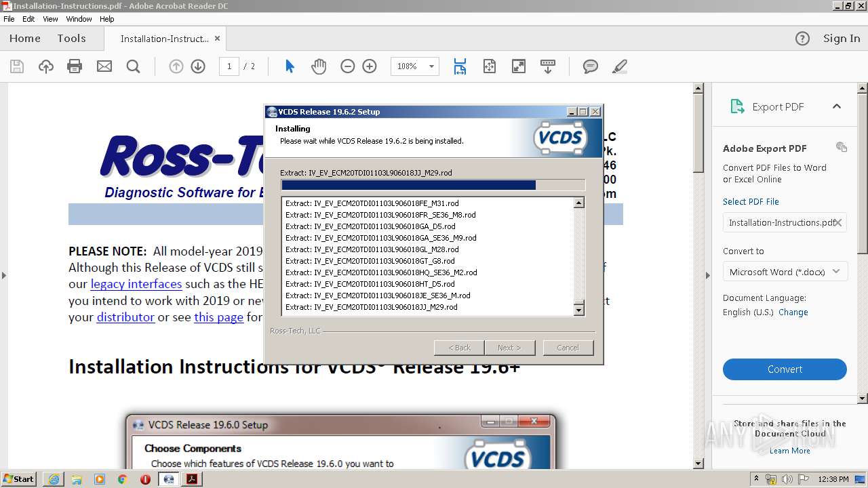Open the View menu
The width and height of the screenshot is (868, 488).
(x=50, y=19)
